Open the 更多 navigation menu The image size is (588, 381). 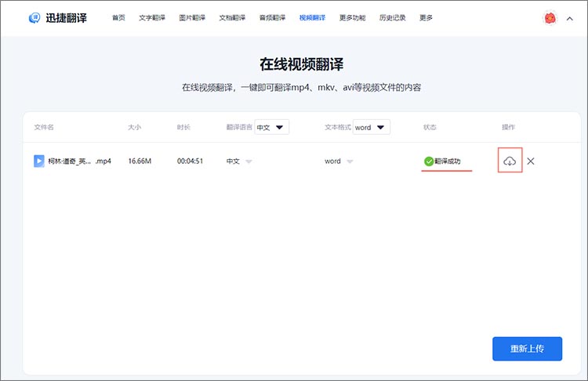click(426, 17)
